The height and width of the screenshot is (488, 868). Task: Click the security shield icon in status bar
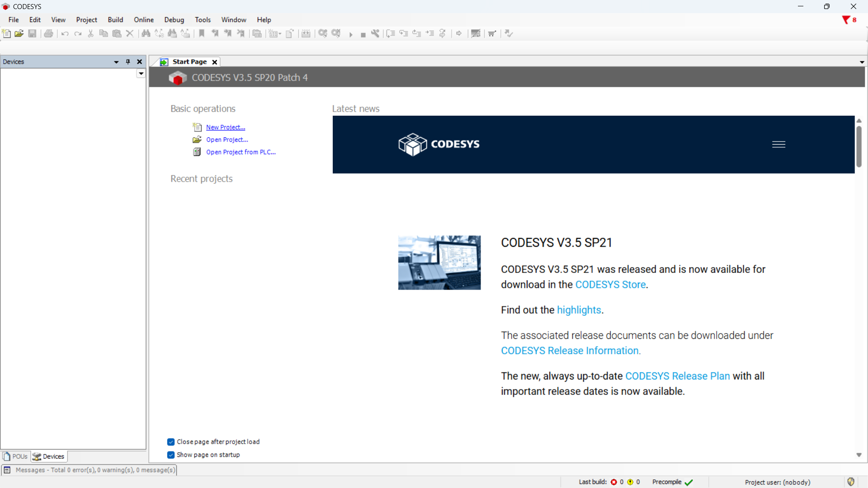(x=851, y=482)
